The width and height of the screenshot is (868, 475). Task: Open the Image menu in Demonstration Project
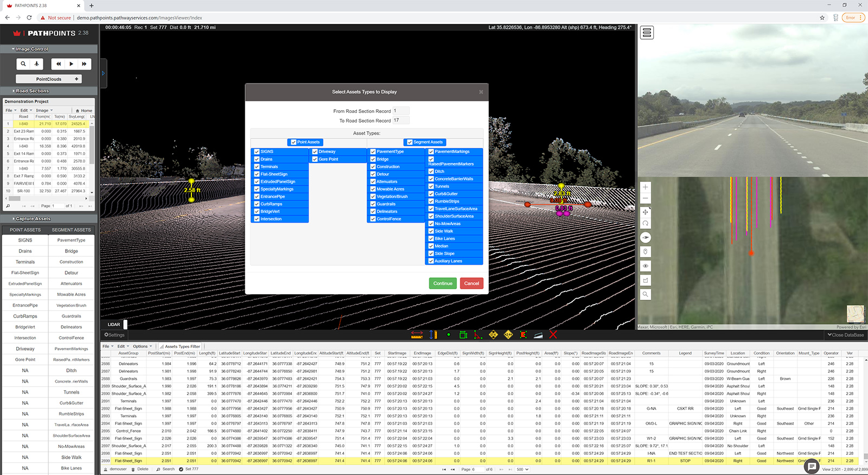[x=44, y=110]
